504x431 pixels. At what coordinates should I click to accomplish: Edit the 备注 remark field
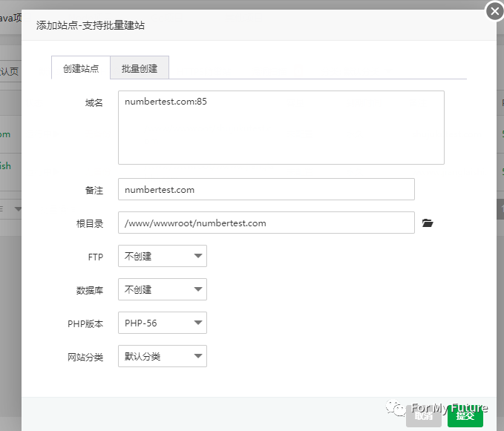266,189
